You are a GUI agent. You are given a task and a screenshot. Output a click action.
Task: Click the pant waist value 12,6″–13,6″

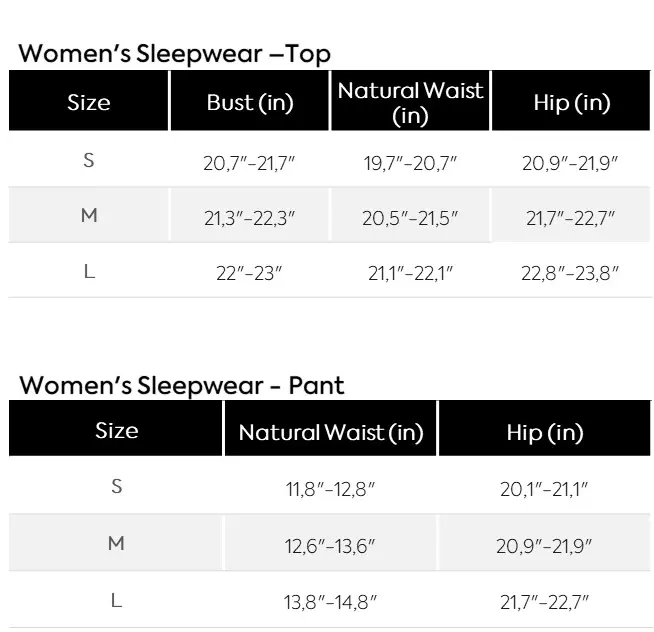tap(330, 545)
